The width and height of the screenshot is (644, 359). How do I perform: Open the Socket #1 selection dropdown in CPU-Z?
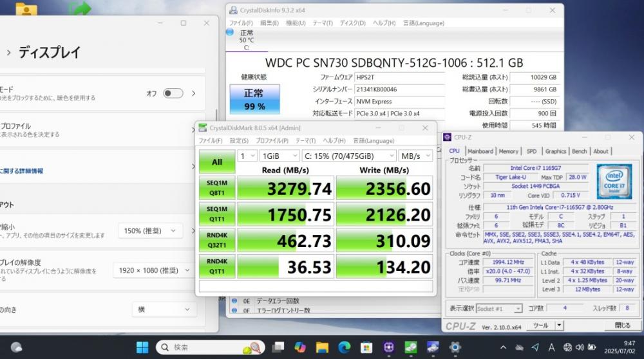tap(499, 309)
